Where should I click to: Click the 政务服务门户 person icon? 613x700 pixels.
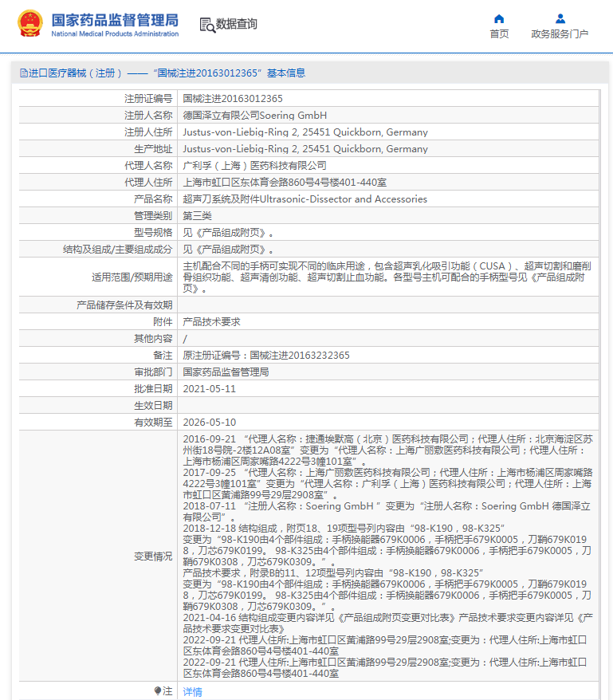[560, 19]
